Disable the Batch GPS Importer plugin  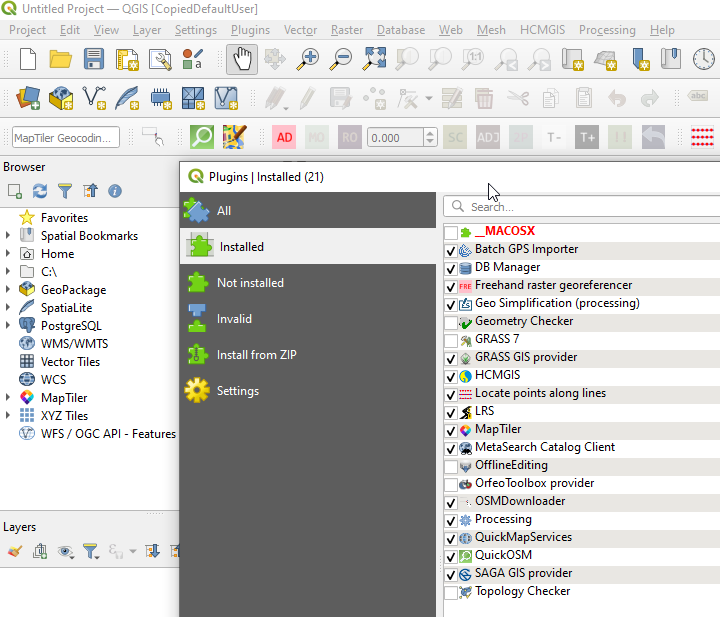pos(451,250)
